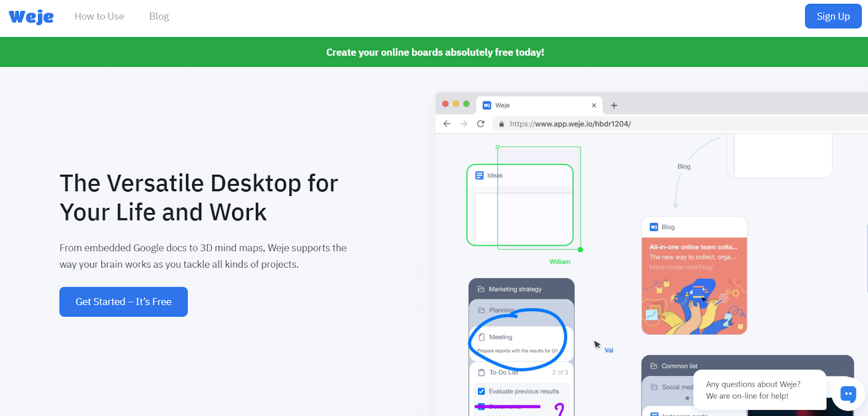Click the To-Do List clipboard icon
The height and width of the screenshot is (416, 868).
coord(481,373)
